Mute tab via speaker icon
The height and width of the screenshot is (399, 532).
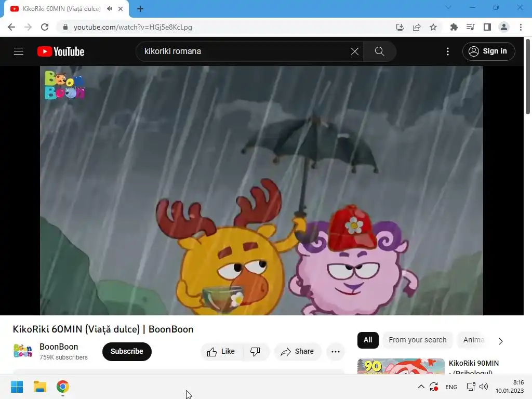click(x=109, y=9)
